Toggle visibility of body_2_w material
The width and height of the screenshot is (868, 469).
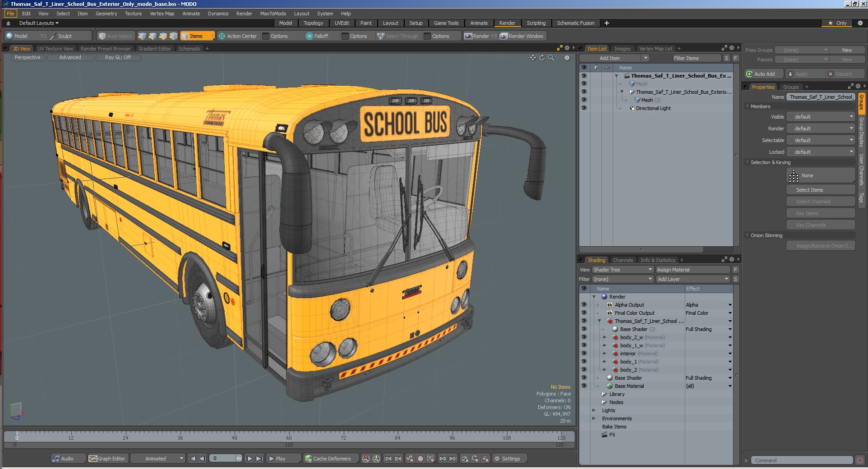click(x=584, y=337)
